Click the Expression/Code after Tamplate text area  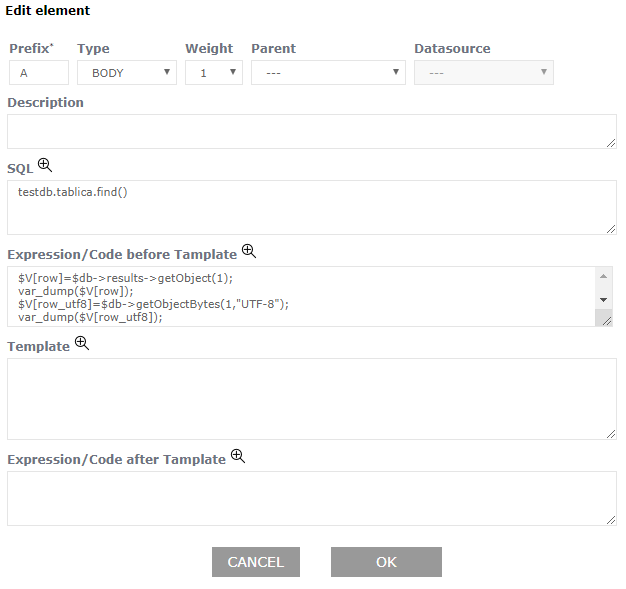pyautogui.click(x=310, y=498)
